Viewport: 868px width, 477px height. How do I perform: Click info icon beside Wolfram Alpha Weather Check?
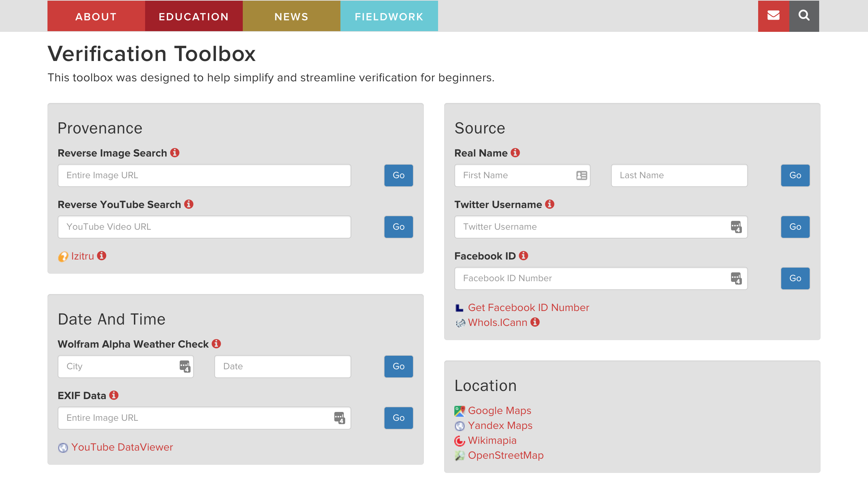click(216, 344)
